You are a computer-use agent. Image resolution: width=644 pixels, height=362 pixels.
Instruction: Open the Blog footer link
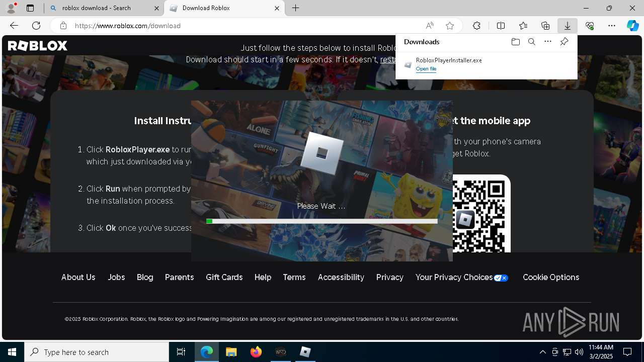[x=145, y=278]
